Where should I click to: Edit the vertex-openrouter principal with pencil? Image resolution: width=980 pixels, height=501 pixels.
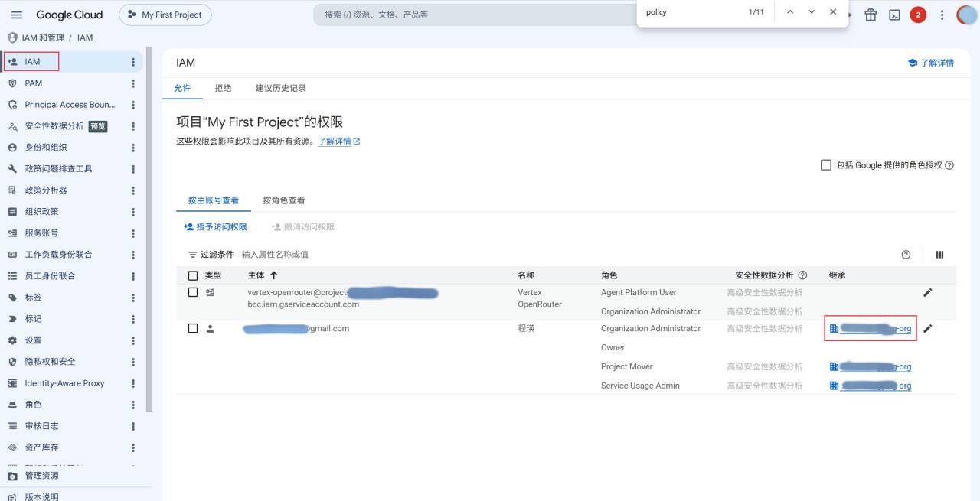click(928, 292)
